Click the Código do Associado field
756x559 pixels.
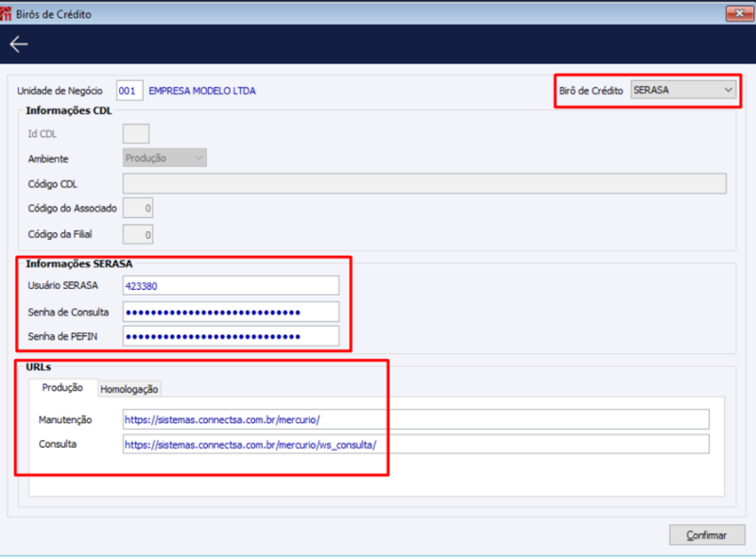[138, 208]
